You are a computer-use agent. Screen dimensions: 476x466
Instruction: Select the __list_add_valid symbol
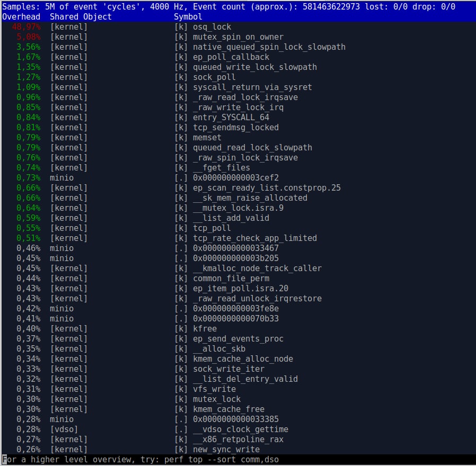coord(231,218)
